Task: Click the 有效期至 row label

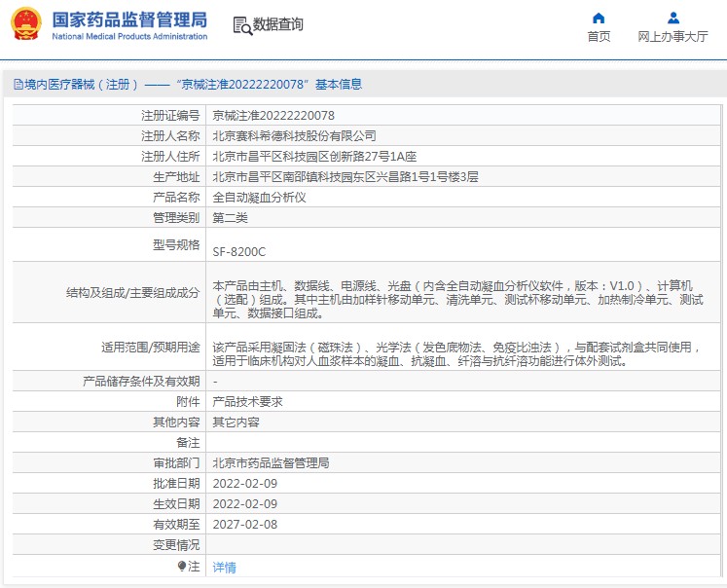Action: [176, 524]
